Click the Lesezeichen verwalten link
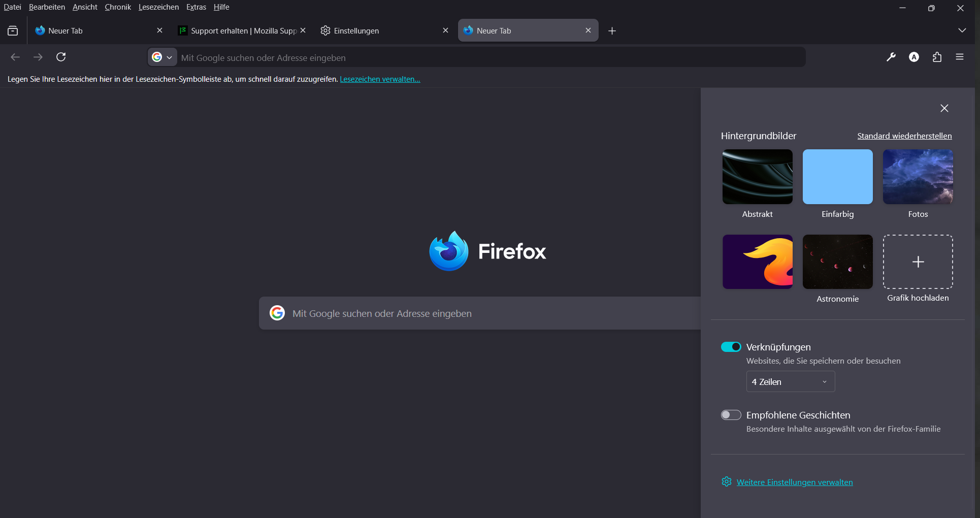 pyautogui.click(x=380, y=79)
